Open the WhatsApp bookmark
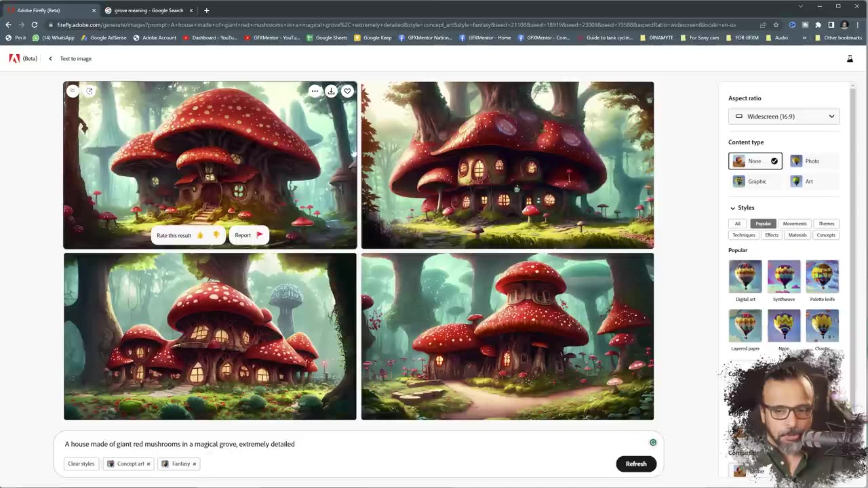This screenshot has height=488, width=868. click(54, 38)
